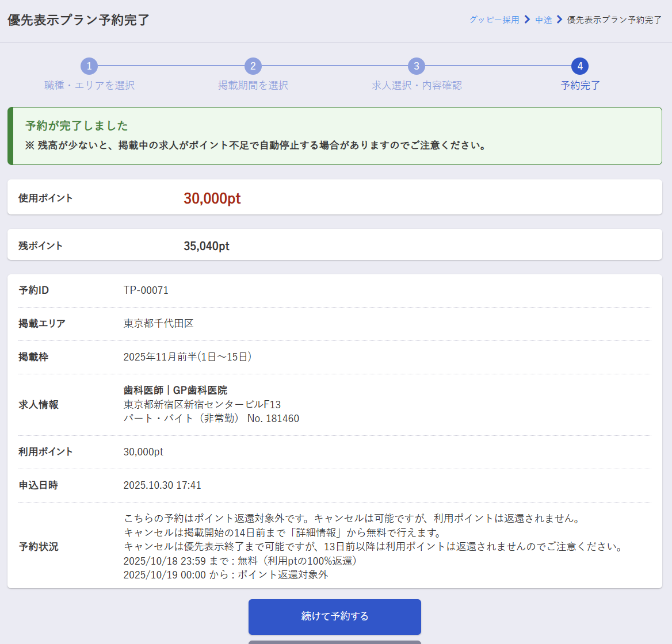The width and height of the screenshot is (672, 644).
Task: Select the 掲載期間を選択 step label
Action: pyautogui.click(x=253, y=85)
